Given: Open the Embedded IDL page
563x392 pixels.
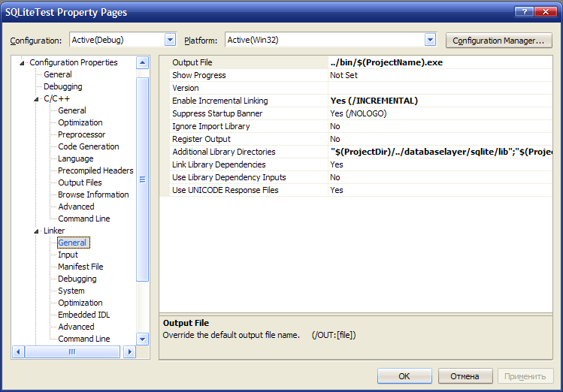Looking at the screenshot, I should (83, 315).
